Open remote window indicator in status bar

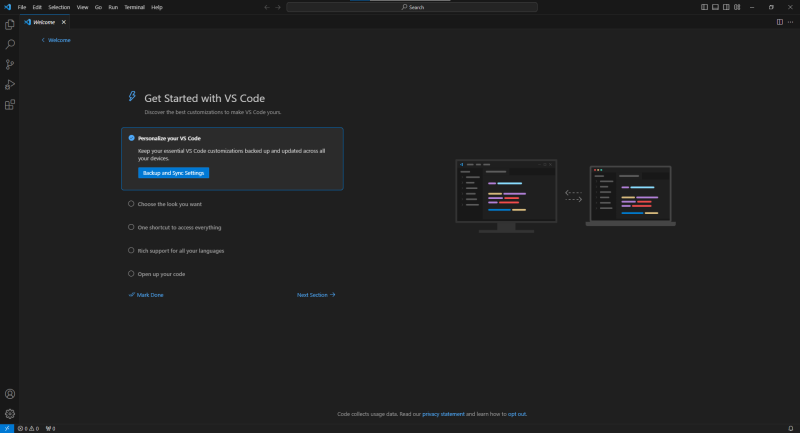(x=7, y=428)
